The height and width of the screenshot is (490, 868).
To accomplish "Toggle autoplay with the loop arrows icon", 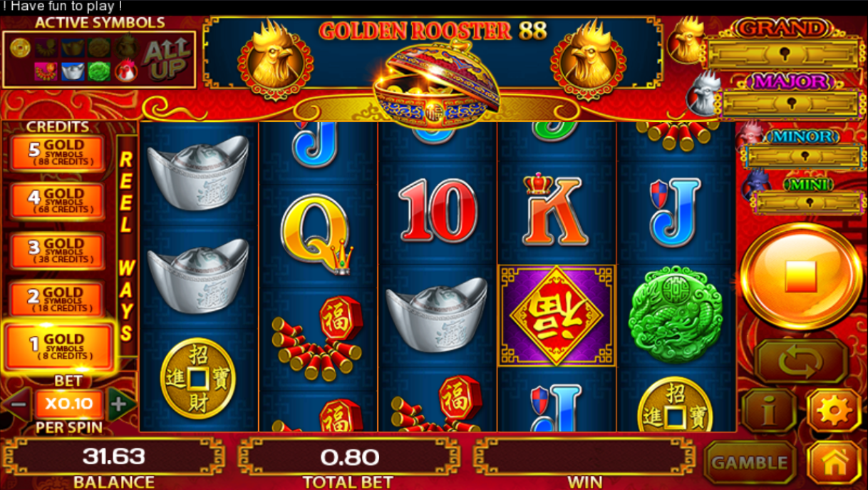I will pos(801,362).
